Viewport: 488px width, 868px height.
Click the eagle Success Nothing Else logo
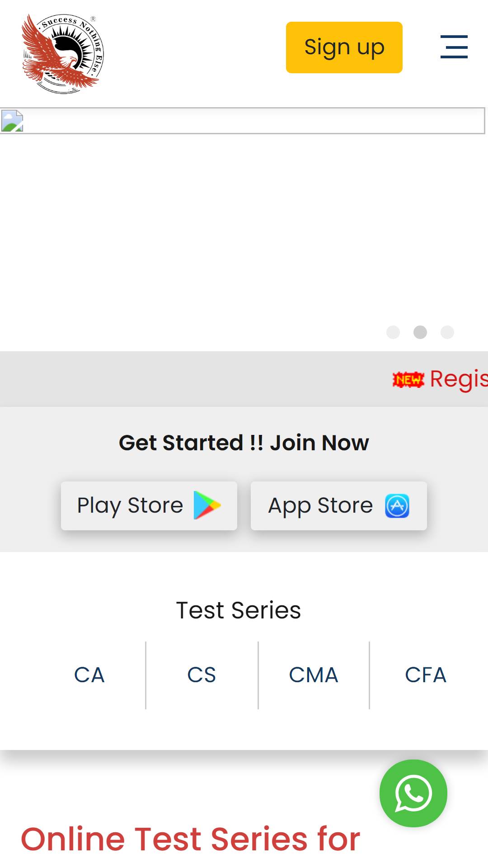[63, 54]
